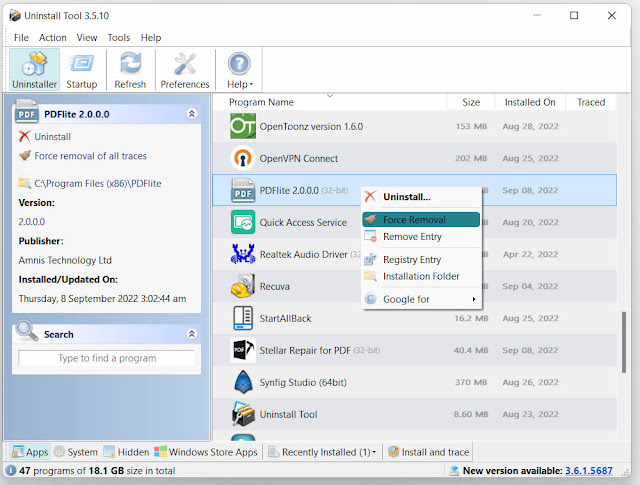This screenshot has width=640, height=485.
Task: Click the Uninstall Tool title bar app icon
Action: pyautogui.click(x=15, y=16)
